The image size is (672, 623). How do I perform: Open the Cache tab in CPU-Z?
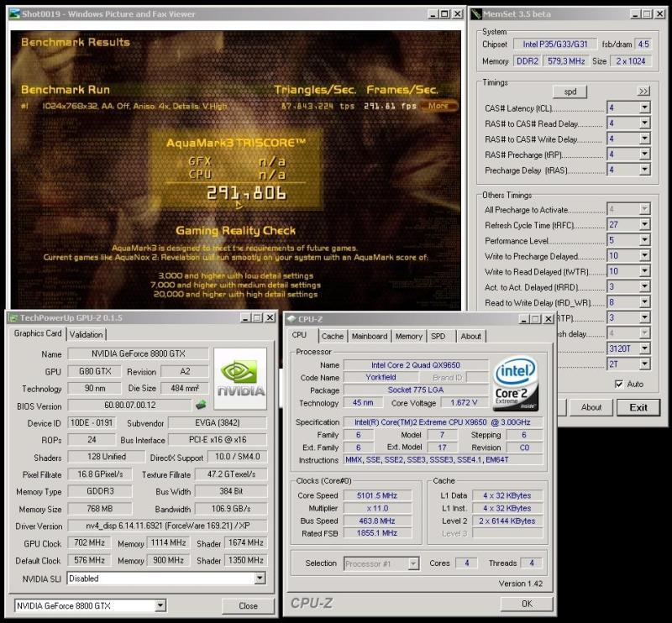pyautogui.click(x=333, y=337)
